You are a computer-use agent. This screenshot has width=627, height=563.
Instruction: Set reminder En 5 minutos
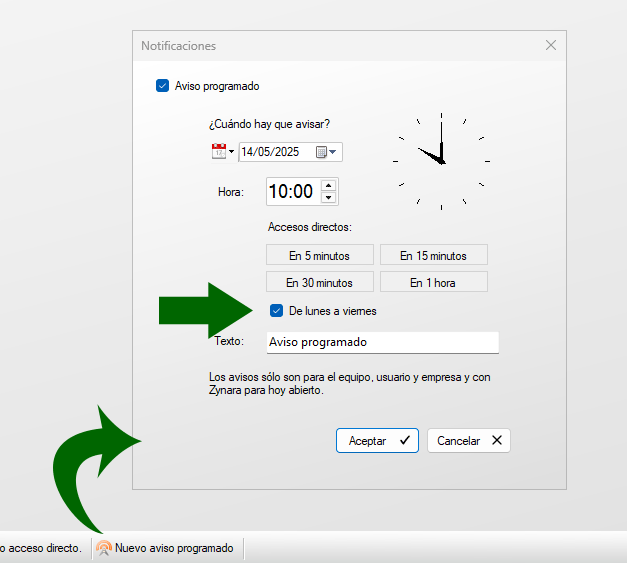pyautogui.click(x=320, y=255)
